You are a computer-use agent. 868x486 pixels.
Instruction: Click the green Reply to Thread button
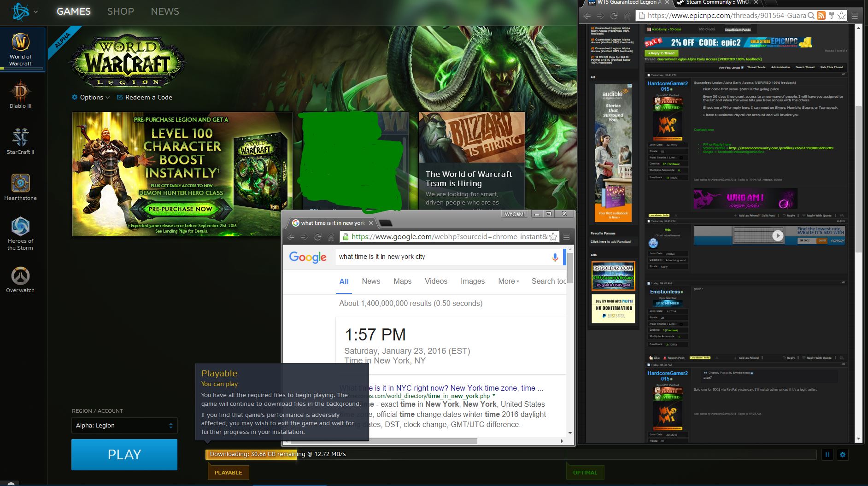(x=661, y=53)
